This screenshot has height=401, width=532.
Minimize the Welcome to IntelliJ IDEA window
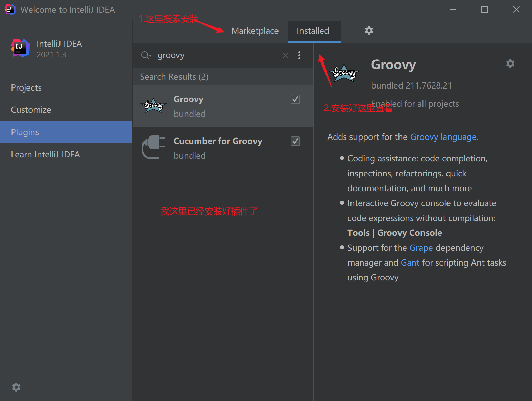[453, 9]
